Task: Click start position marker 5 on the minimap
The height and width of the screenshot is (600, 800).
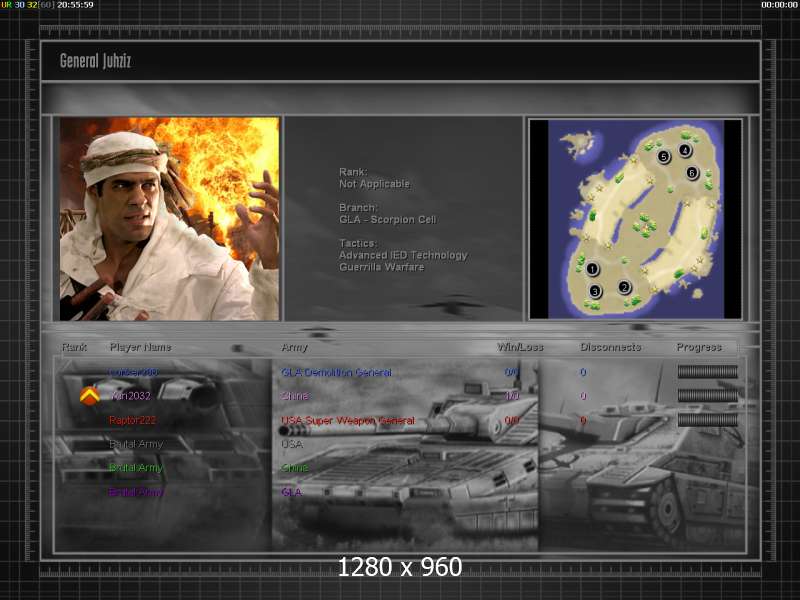Action: (x=663, y=157)
